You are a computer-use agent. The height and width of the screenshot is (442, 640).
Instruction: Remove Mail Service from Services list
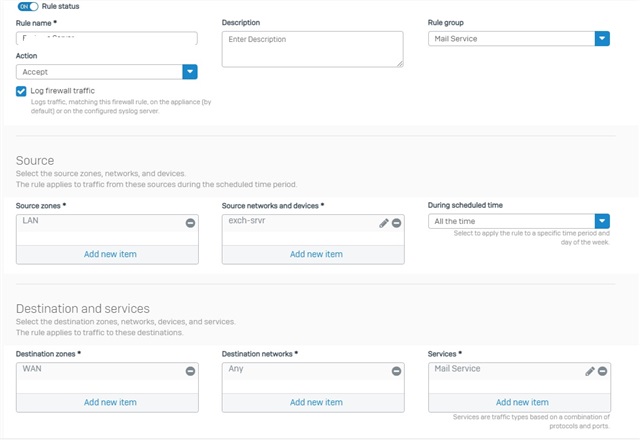[x=602, y=371]
